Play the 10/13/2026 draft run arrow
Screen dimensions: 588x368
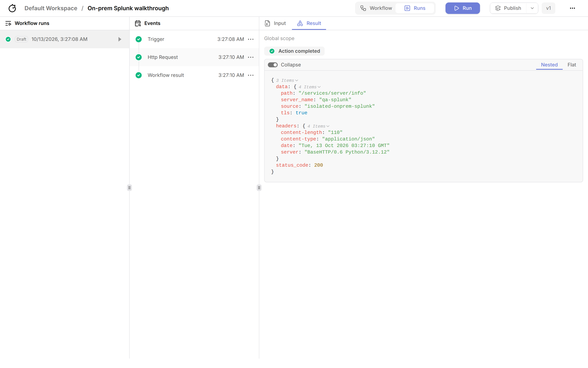point(120,39)
